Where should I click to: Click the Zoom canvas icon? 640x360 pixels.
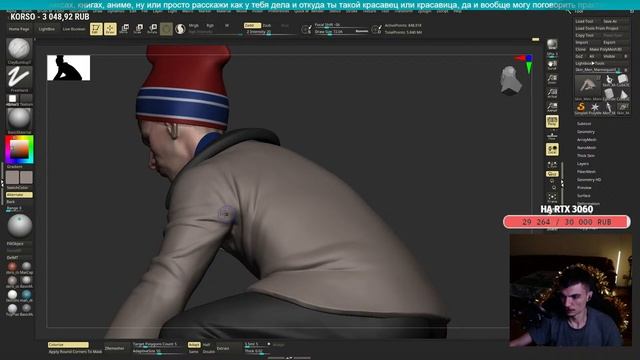pyautogui.click(x=552, y=79)
